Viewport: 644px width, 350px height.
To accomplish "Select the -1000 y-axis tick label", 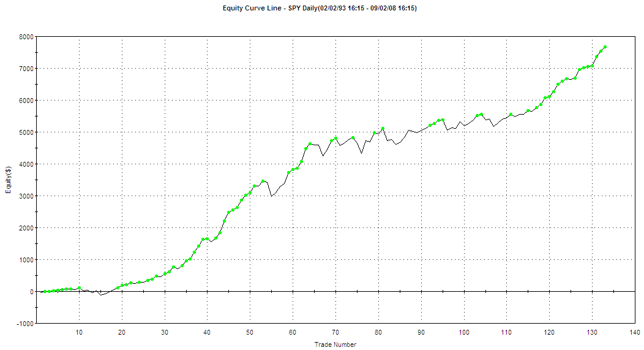I will (x=25, y=324).
